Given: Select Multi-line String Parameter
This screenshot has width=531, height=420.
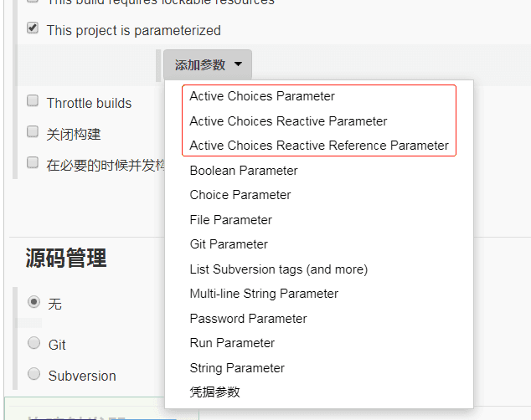Looking at the screenshot, I should 264,294.
